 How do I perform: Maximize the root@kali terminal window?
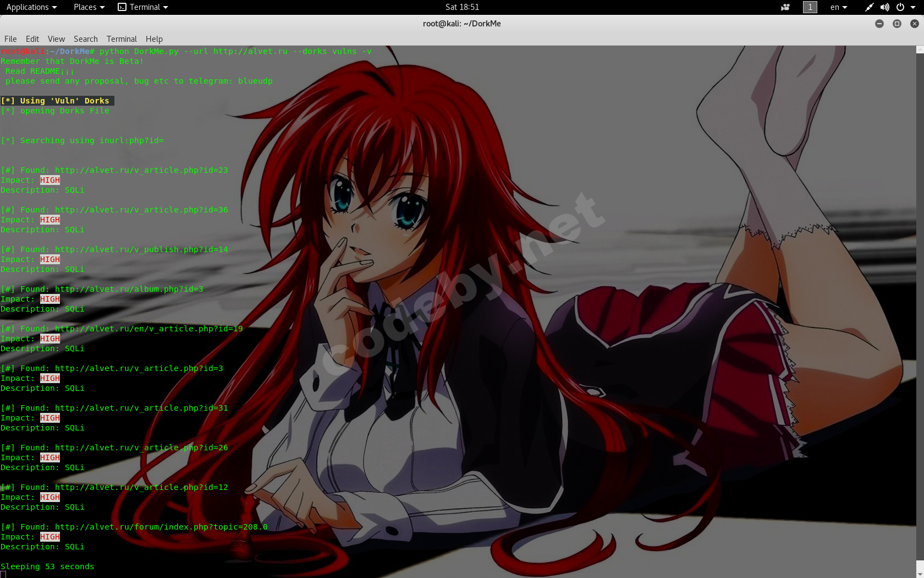pyautogui.click(x=897, y=24)
